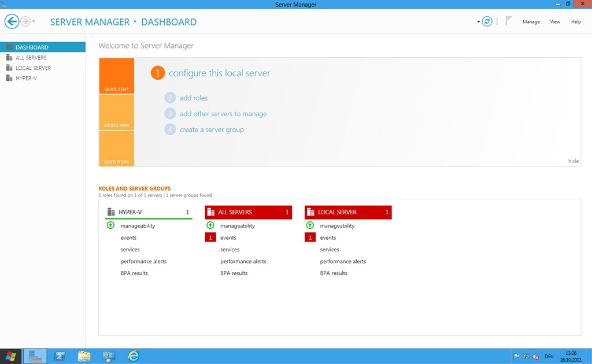Open the Manage menu

tap(531, 22)
